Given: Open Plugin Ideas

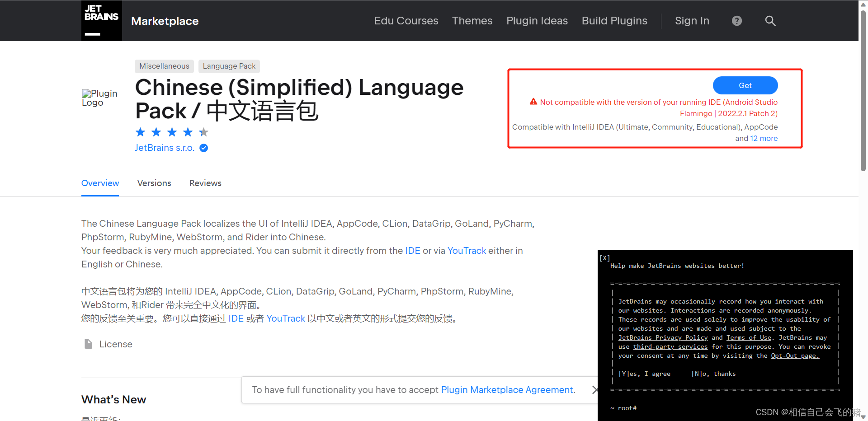Looking at the screenshot, I should [537, 21].
